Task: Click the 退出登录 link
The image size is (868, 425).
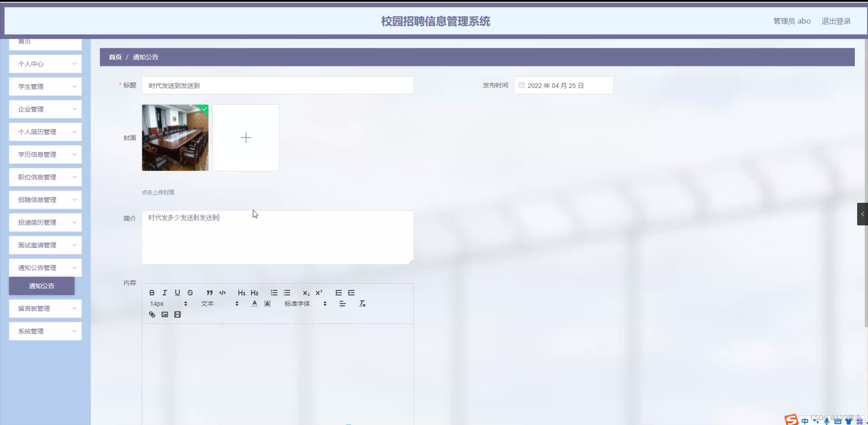Action: (x=835, y=21)
